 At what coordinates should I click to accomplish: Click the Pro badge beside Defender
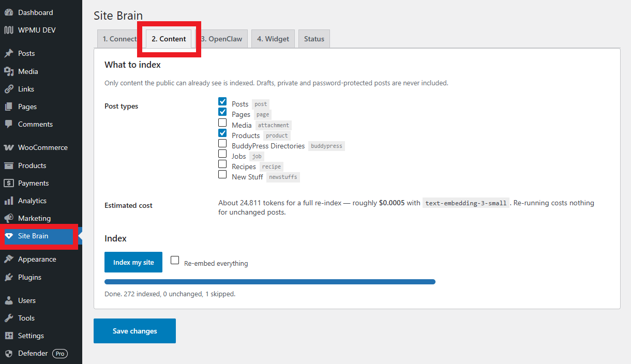coord(60,354)
